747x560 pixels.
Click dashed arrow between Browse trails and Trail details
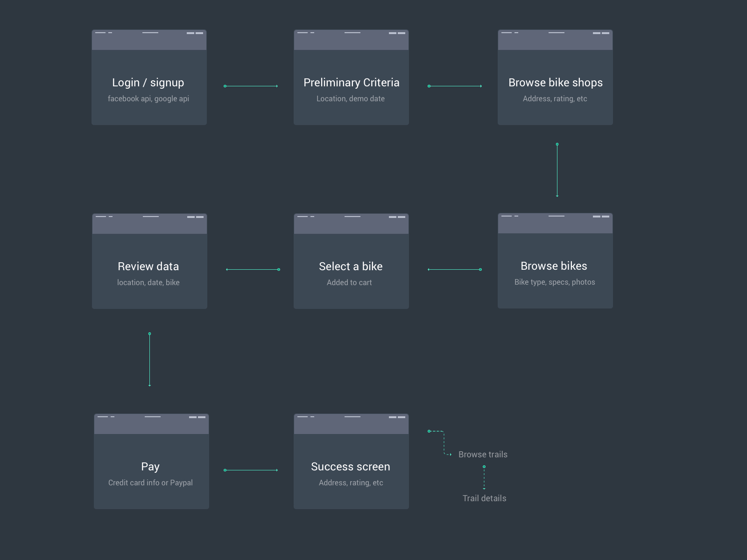tap(484, 477)
